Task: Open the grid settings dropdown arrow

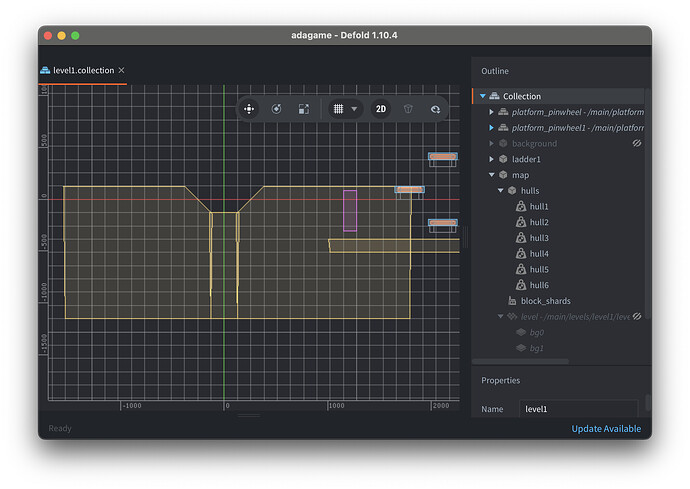Action: [x=354, y=109]
